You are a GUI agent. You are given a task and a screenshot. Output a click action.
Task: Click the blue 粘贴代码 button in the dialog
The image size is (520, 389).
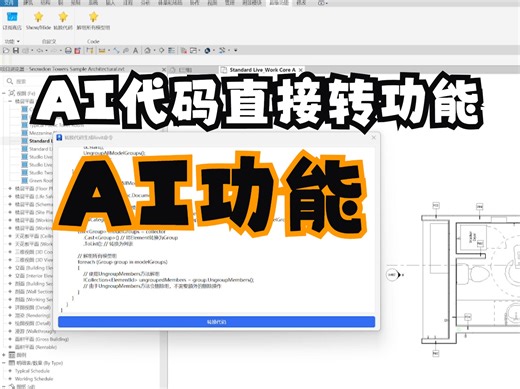(217, 322)
